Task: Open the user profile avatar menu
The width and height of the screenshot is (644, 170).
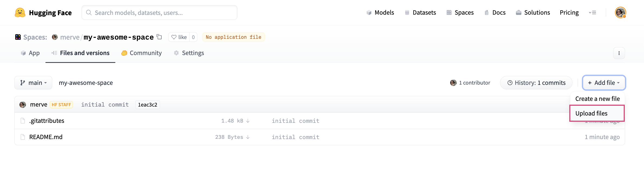Action: click(620, 12)
